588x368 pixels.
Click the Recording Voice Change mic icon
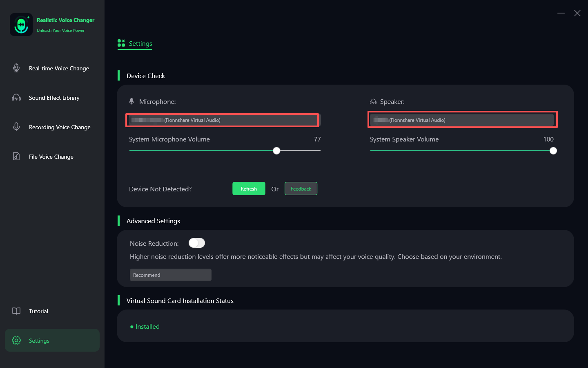click(x=16, y=127)
